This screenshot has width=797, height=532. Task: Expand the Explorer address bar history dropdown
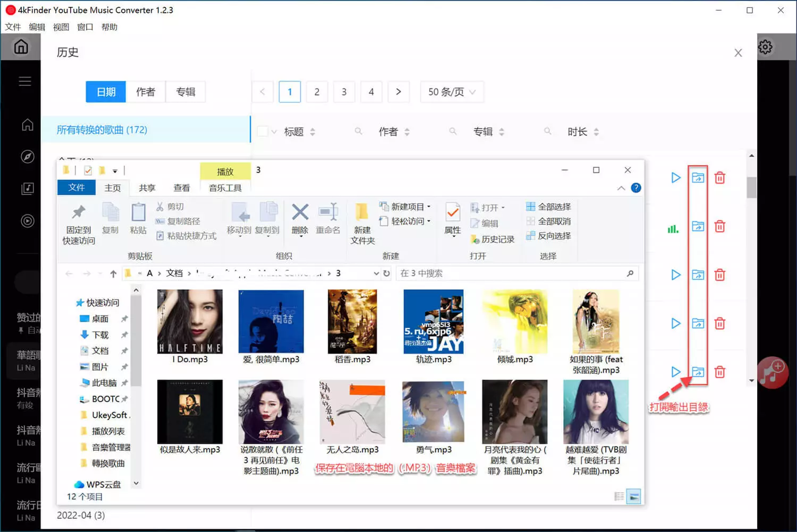376,273
